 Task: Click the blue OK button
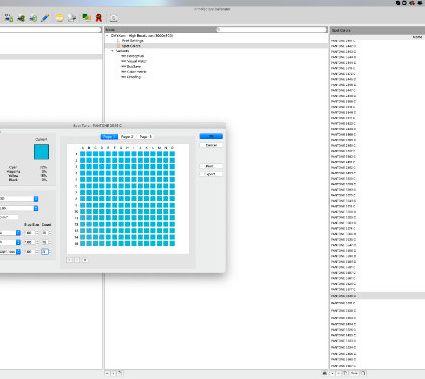coord(211,136)
